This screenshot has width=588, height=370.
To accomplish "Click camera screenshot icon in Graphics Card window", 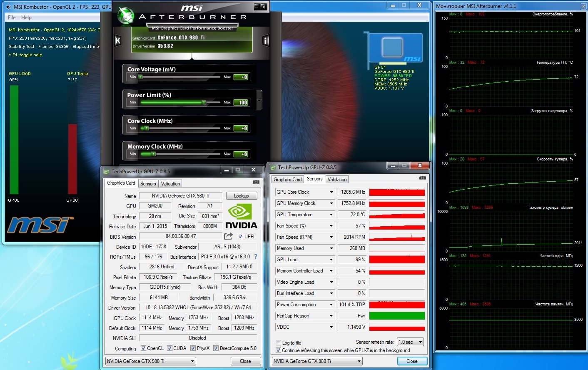I will click(256, 182).
